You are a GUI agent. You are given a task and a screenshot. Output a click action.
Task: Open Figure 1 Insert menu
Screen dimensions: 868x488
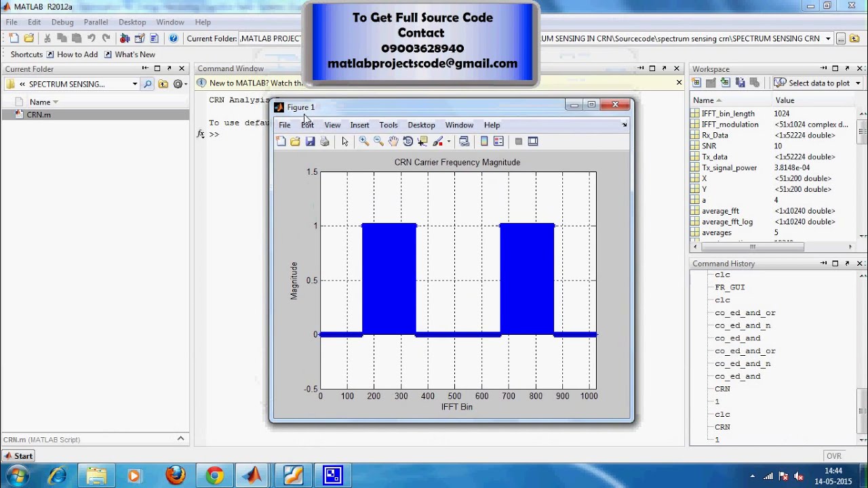coord(359,125)
